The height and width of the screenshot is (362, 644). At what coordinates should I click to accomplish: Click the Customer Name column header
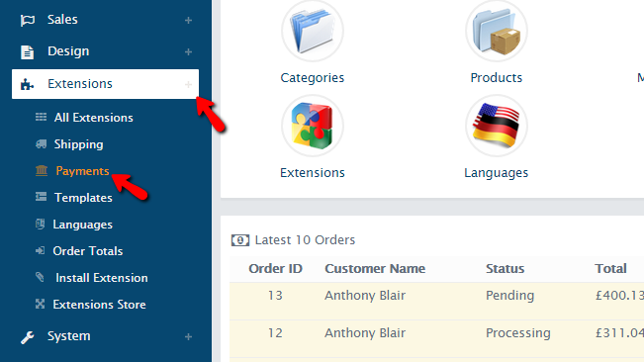(x=375, y=268)
